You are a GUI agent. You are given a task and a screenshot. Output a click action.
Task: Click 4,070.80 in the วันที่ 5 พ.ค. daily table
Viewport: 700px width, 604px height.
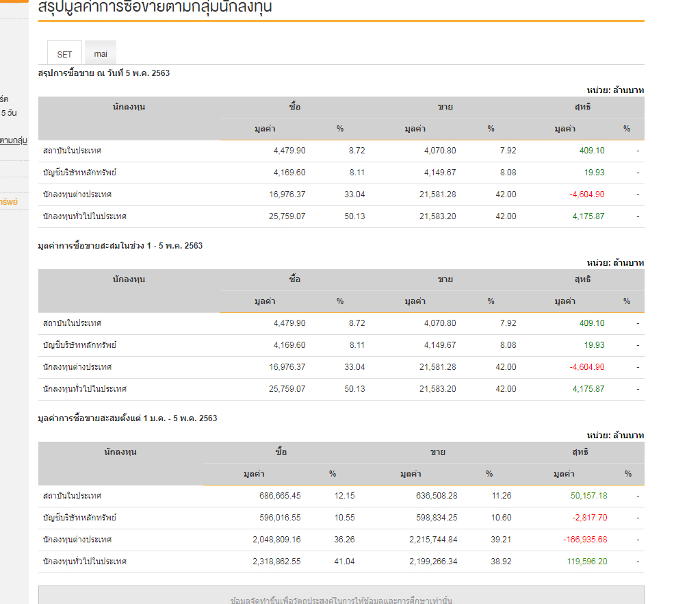point(440,151)
